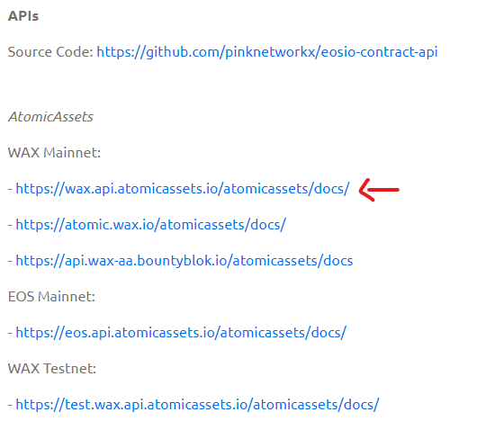Viewport: 504px width, 430px height.
Task: Open the eos.api.atomicassets.io docs link
Action: coord(181,333)
